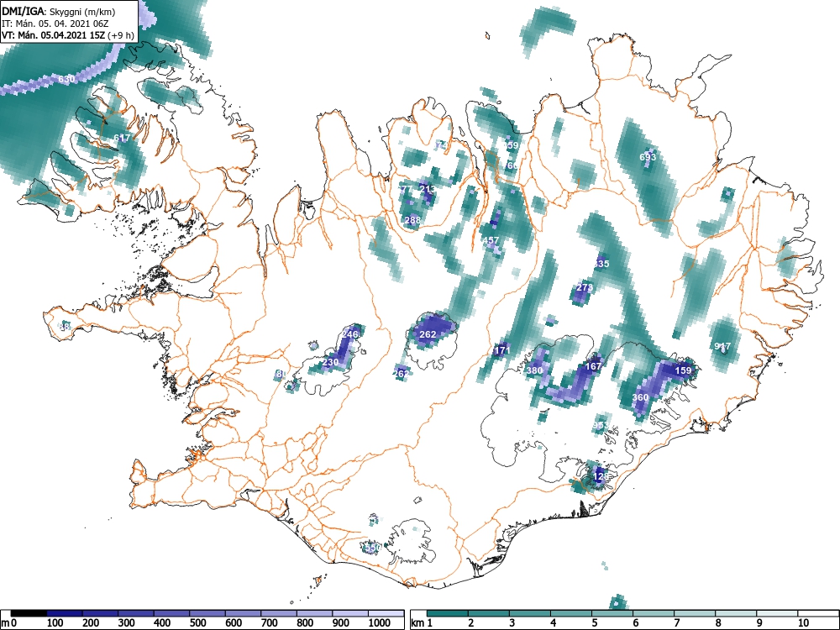This screenshot has width=840, height=630.
Task: Click the 360 visibility value label
Action: (x=640, y=397)
